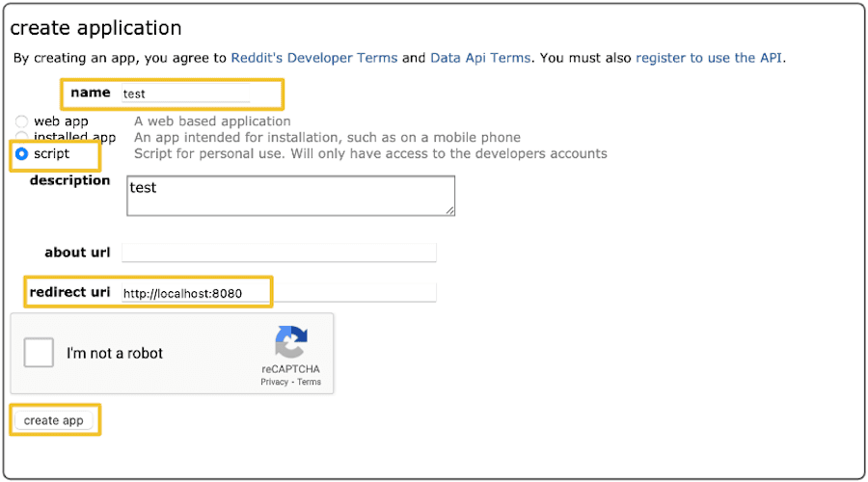Click the 'about url' field label

click(x=77, y=253)
